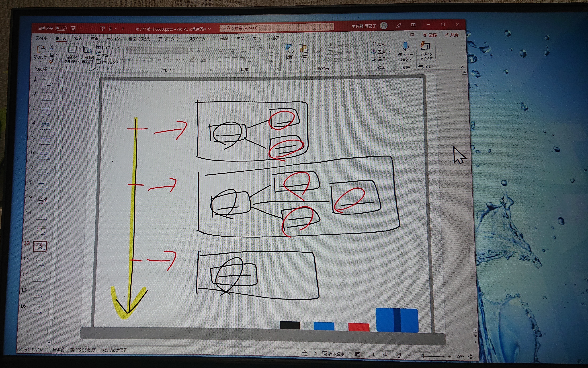588x368 pixels.
Task: Toggle the AutoSave switch
Action: coord(61,29)
